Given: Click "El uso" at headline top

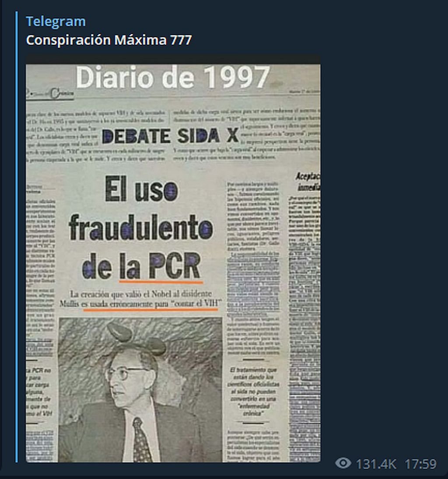Looking at the screenshot, I should click(x=141, y=189).
